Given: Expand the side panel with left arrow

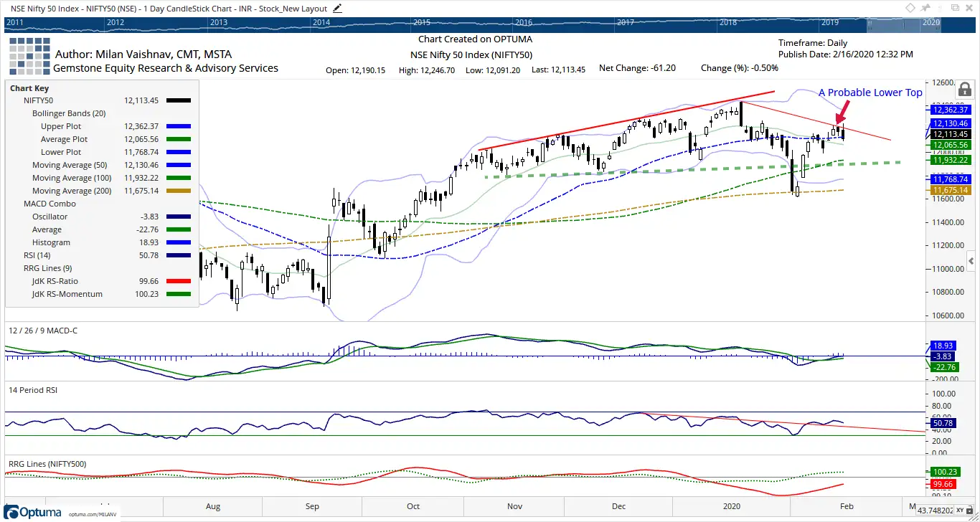Looking at the screenshot, I should pos(971,260).
